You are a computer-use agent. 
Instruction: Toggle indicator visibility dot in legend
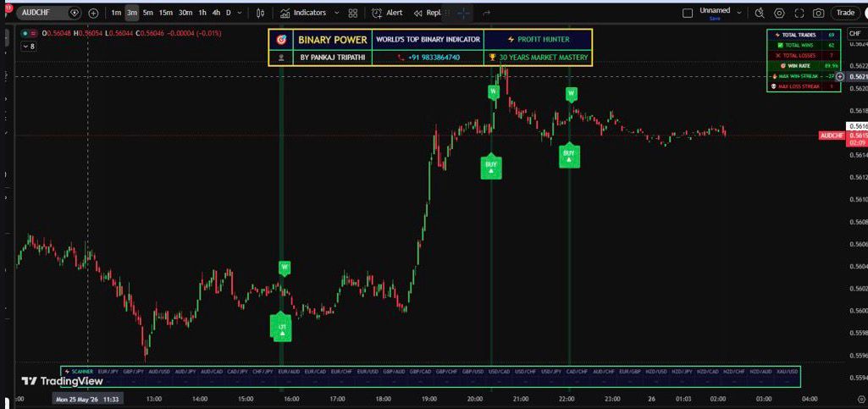click(x=25, y=33)
